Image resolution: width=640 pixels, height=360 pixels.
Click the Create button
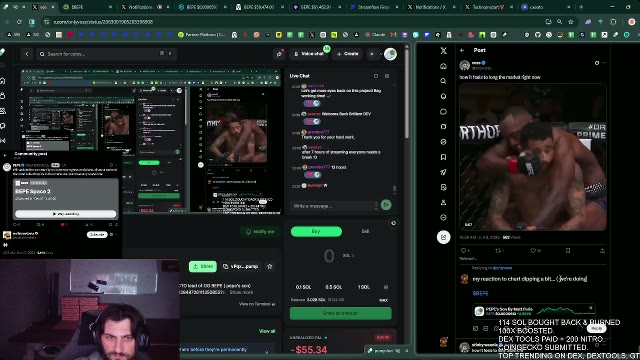click(347, 54)
